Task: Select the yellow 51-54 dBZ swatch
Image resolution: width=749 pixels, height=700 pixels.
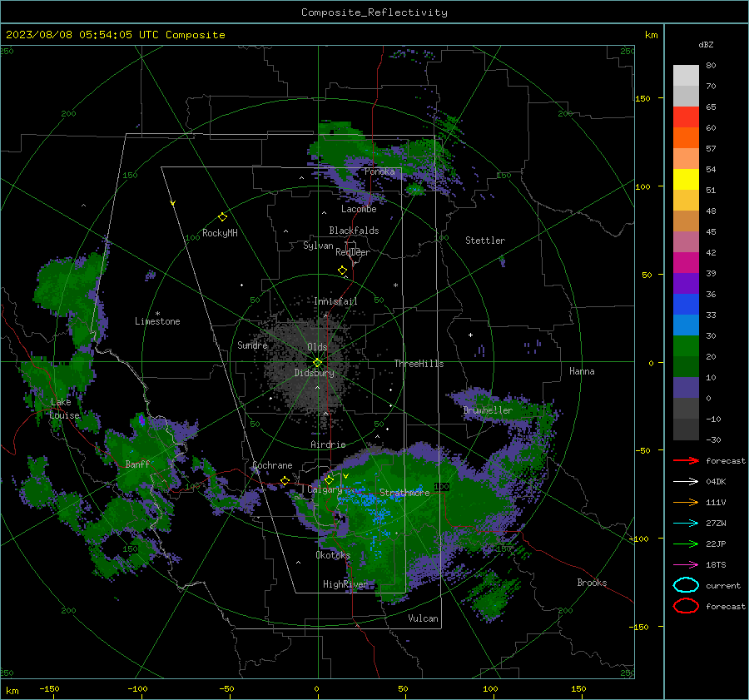Action: pos(686,180)
